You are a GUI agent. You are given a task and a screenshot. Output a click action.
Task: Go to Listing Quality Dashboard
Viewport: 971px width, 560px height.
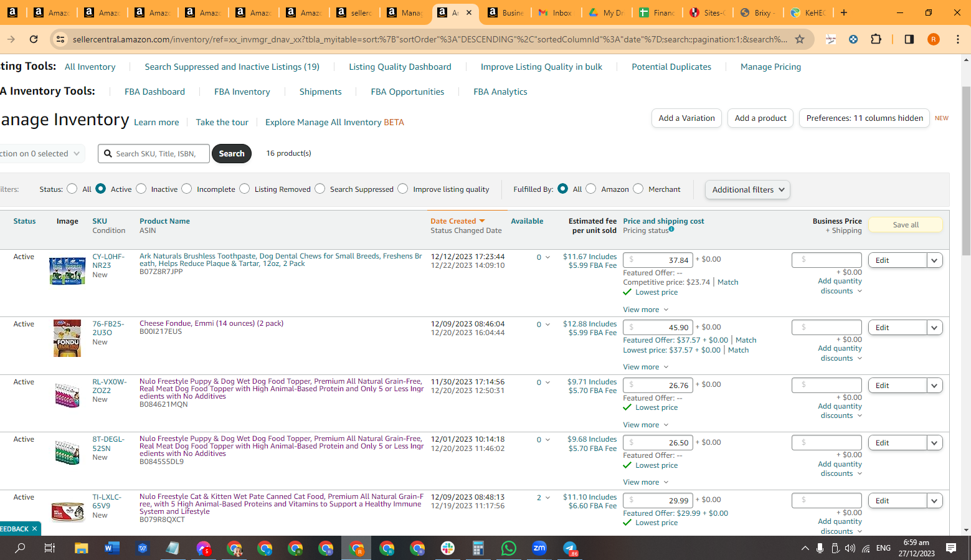click(400, 67)
